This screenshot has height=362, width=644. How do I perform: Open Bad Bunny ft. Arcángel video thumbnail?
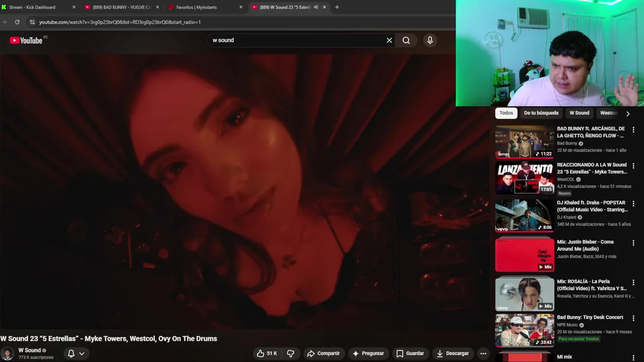coord(524,142)
